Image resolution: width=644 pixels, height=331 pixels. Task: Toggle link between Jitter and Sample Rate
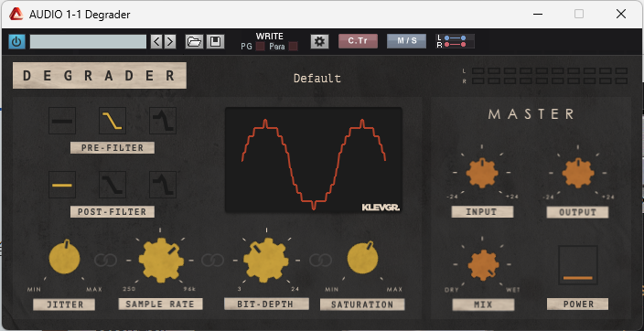[x=105, y=260]
